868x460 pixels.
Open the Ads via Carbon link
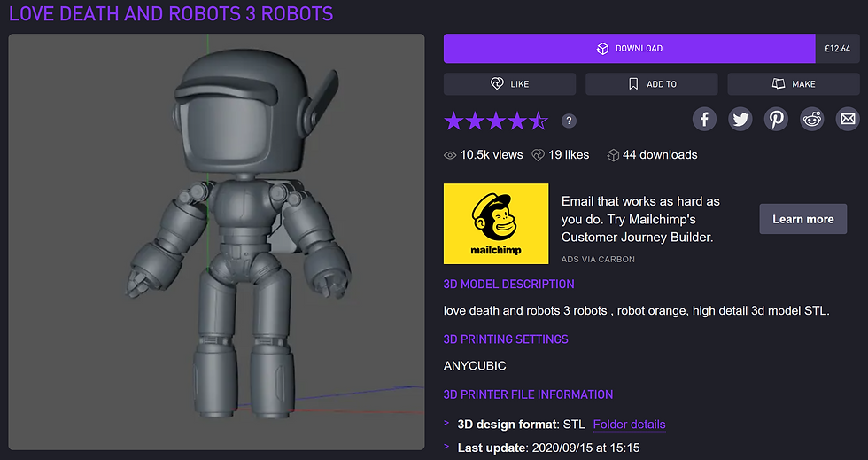598,259
